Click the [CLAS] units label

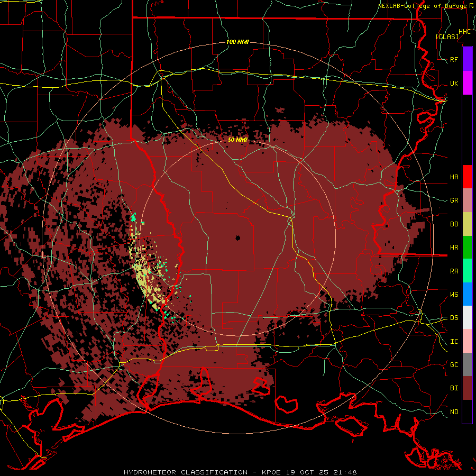pyautogui.click(x=447, y=36)
